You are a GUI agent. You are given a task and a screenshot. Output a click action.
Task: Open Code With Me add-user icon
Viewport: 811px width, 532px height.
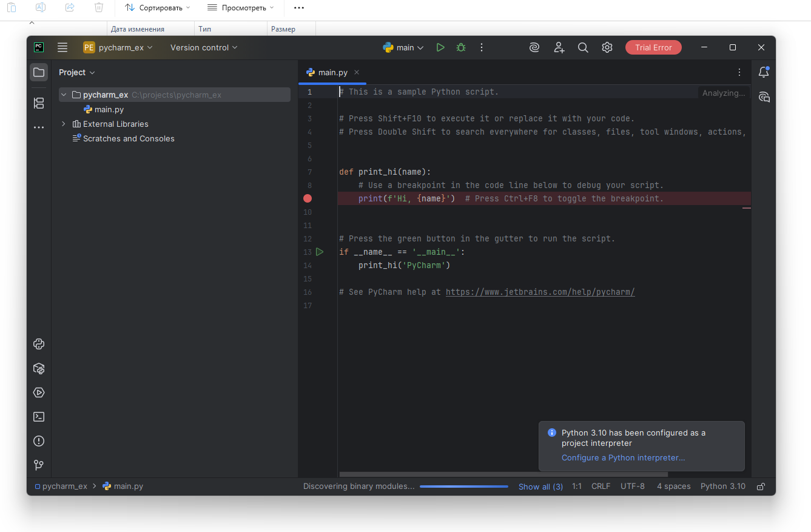(x=559, y=47)
